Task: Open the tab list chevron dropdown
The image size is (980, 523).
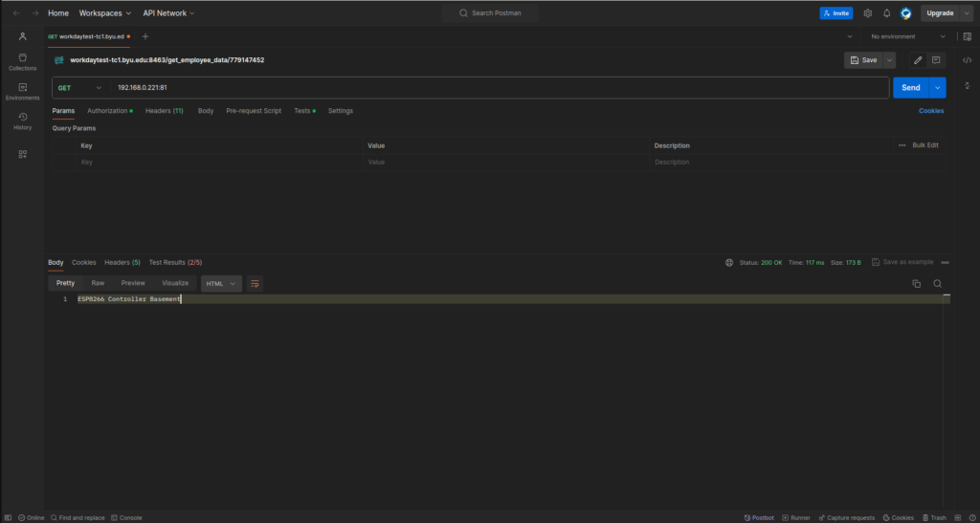Action: pyautogui.click(x=850, y=37)
